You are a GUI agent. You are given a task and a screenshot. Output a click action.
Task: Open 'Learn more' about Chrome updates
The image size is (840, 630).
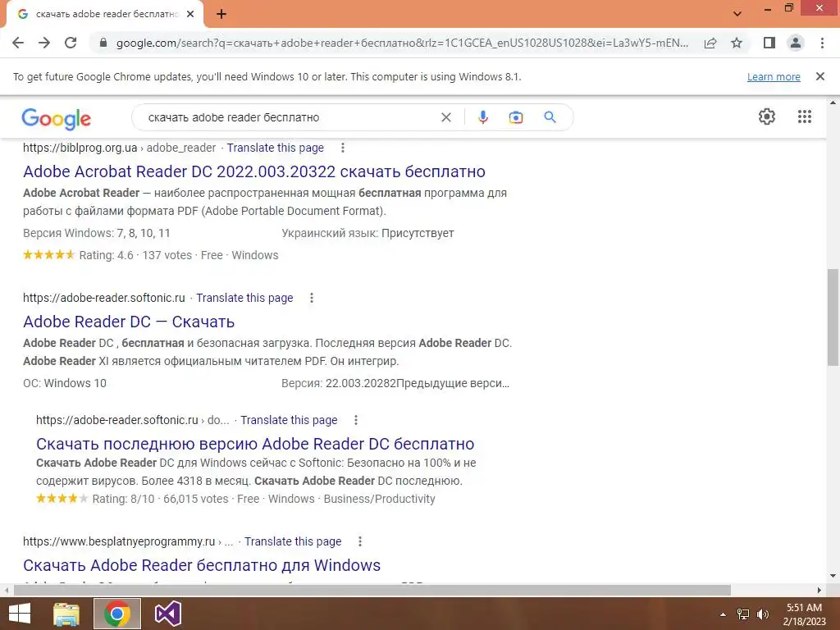(x=774, y=76)
